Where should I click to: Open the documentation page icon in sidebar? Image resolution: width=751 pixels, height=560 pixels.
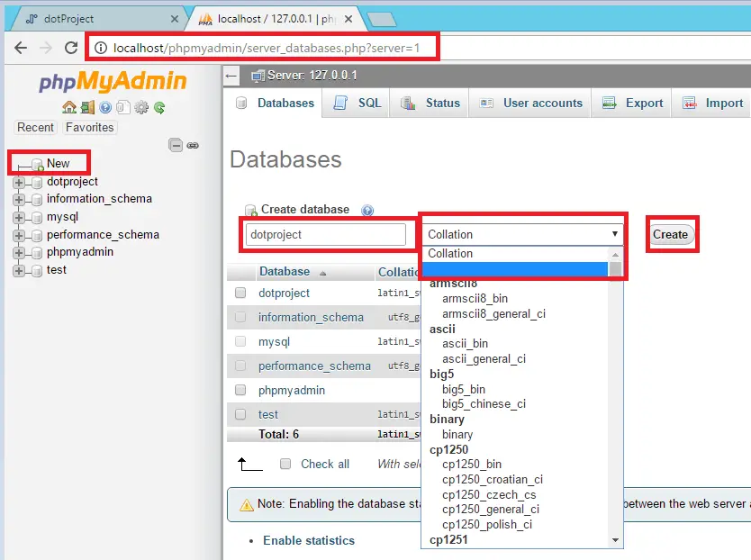[122, 107]
